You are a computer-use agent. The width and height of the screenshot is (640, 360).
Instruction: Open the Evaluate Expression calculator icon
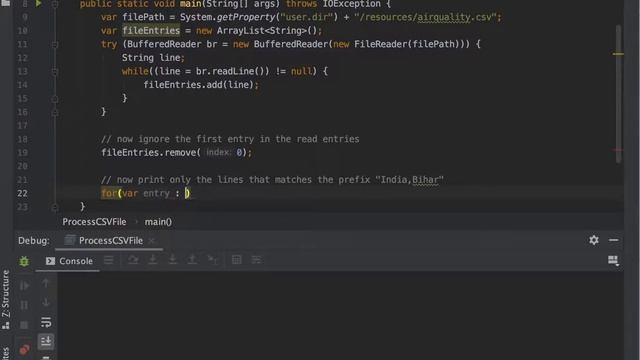[x=236, y=260]
